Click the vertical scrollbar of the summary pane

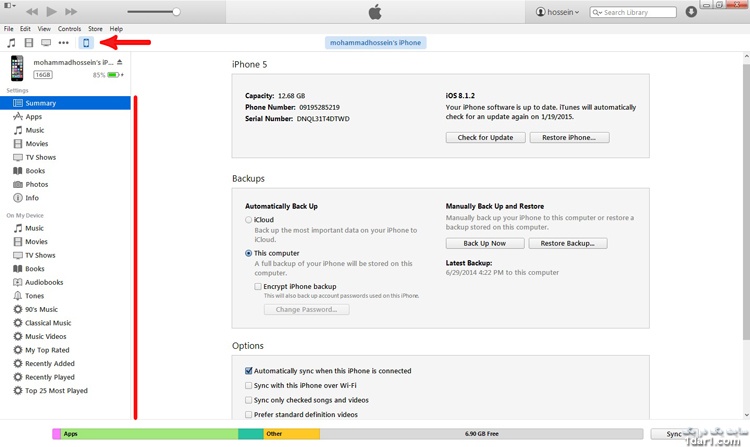tap(746, 202)
